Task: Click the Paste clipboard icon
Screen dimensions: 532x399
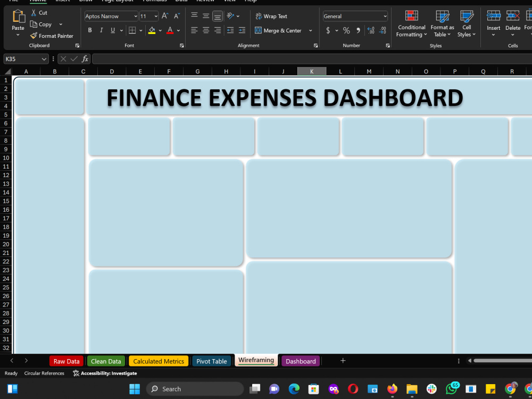Action: coord(18,16)
